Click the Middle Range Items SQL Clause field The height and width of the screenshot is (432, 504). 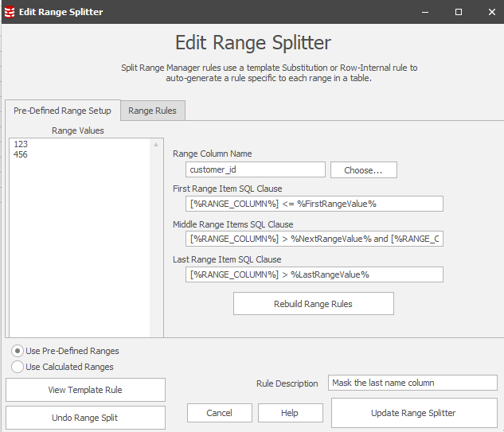tap(314, 239)
